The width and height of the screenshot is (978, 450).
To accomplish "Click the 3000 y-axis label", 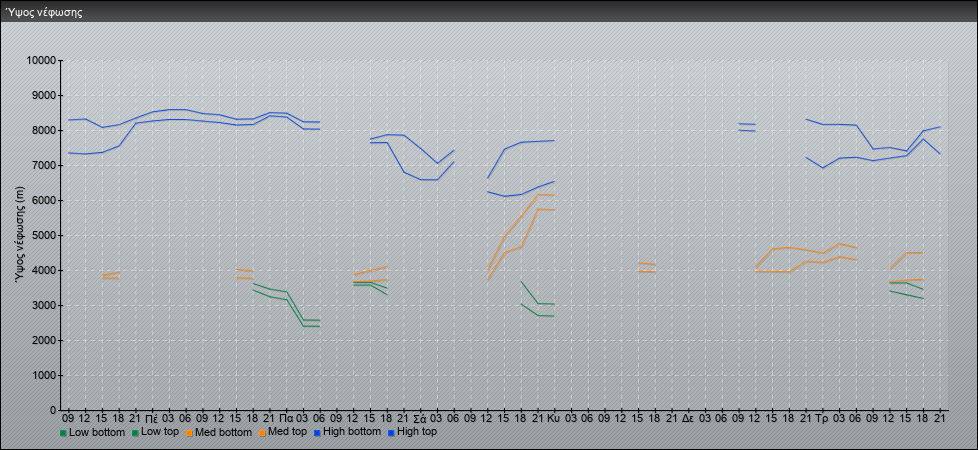I will [44, 305].
